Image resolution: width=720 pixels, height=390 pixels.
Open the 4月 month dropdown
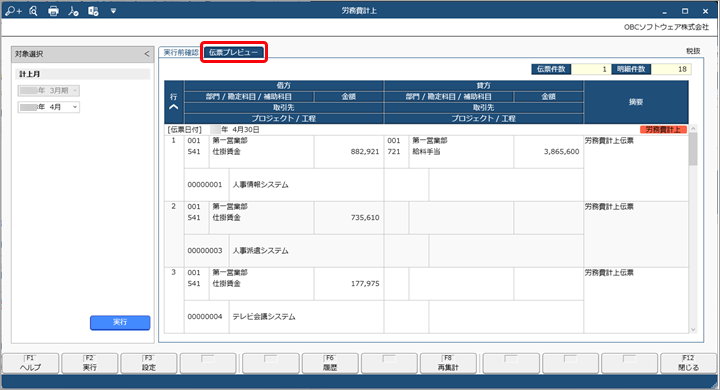point(49,107)
